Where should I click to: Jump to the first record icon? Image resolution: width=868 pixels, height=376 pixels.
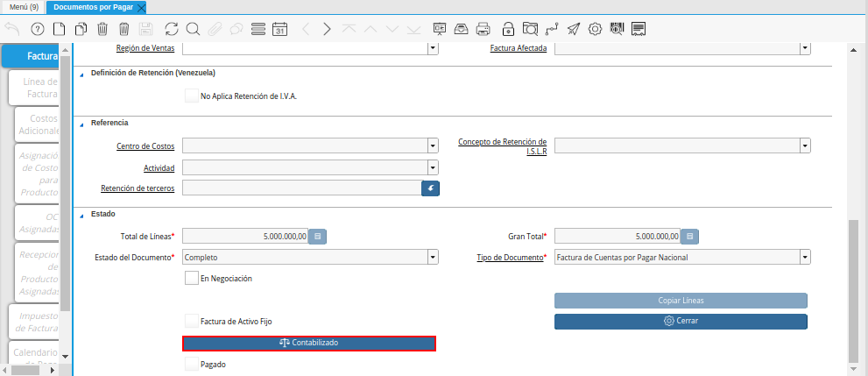349,29
